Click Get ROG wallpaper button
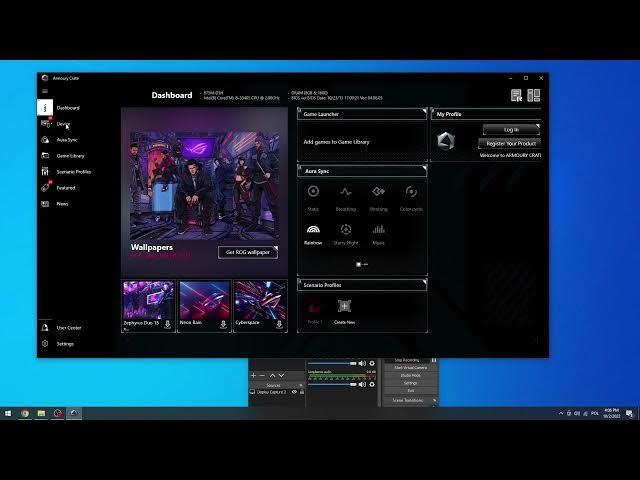 pos(248,252)
